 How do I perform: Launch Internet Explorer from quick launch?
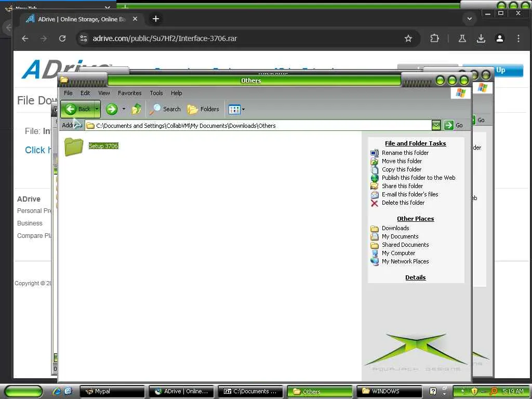(56, 391)
